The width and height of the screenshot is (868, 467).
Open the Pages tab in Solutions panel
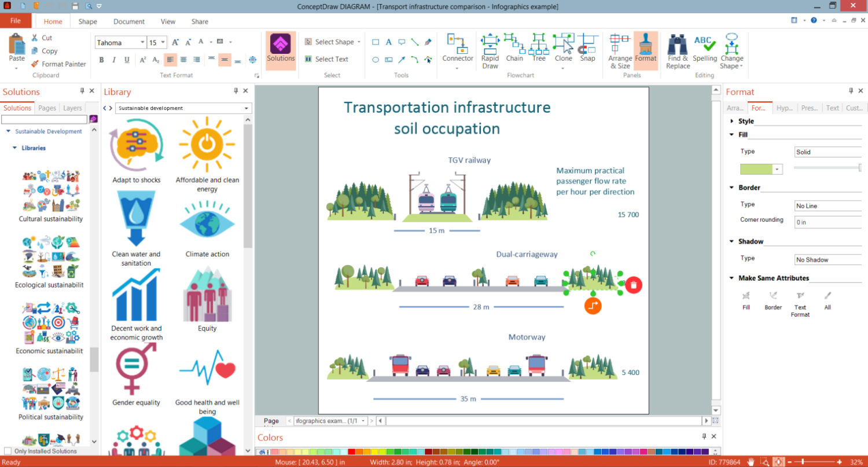(x=47, y=108)
